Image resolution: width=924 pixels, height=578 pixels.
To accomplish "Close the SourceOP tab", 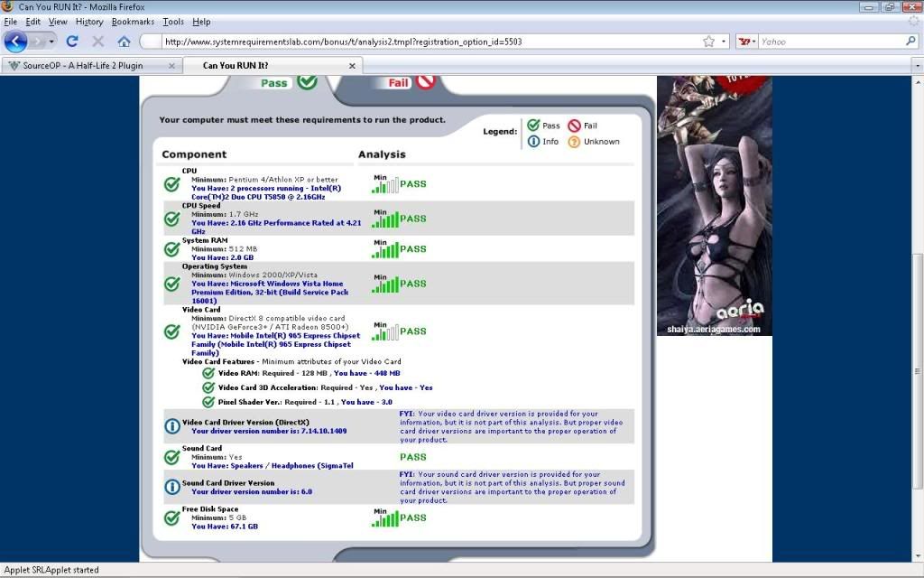I will 171,65.
